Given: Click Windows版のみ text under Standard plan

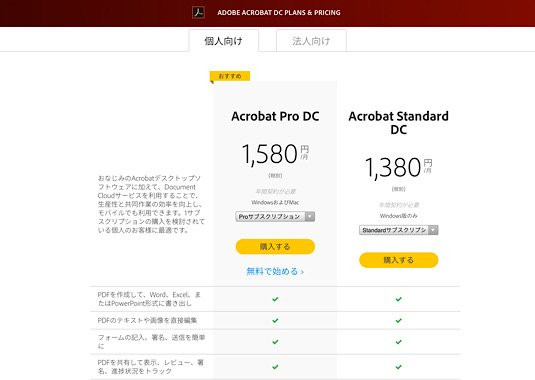Looking at the screenshot, I should click(399, 216).
